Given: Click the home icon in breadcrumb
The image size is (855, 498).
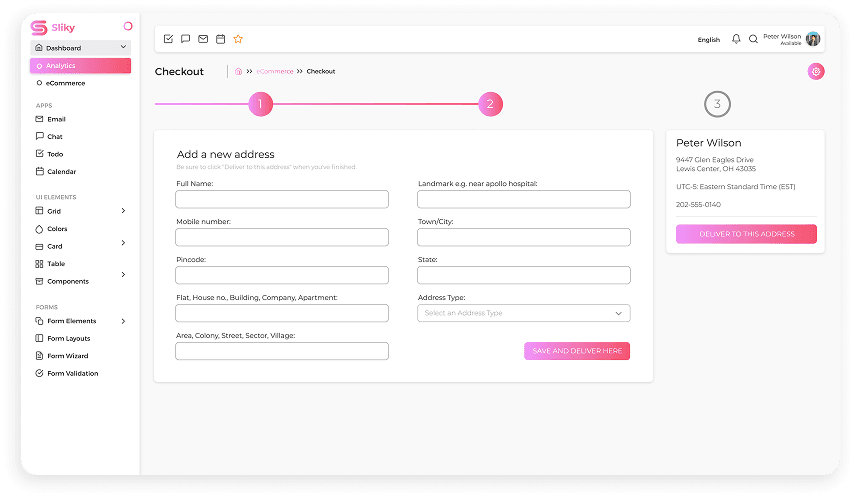Looking at the screenshot, I should [238, 71].
